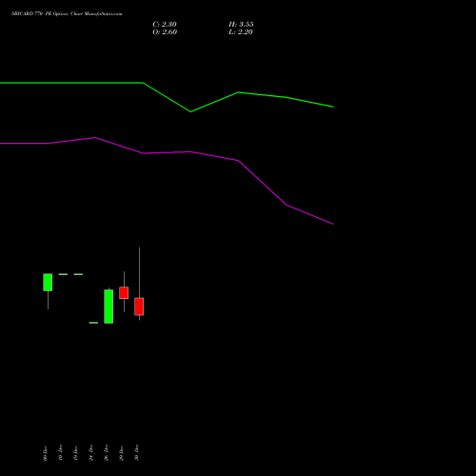476x476 pixels.
Task: Click the lowest green dash candle mark
Action: click(x=93, y=323)
